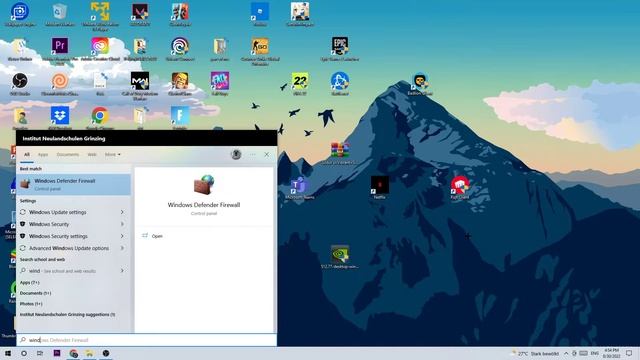This screenshot has width=640, height=360.
Task: Expand arrow beside 'wind' web search result
Action: point(122,271)
